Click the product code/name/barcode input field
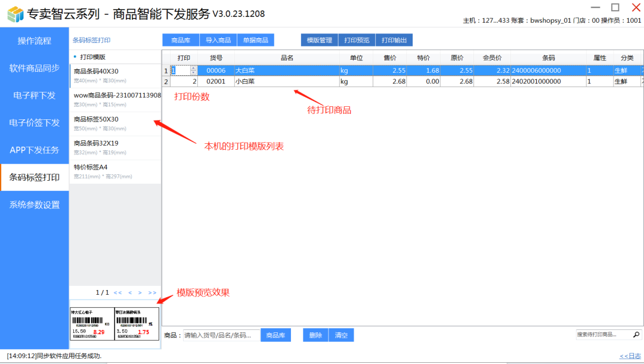Image resolution: width=644 pixels, height=364 pixels. [221, 335]
